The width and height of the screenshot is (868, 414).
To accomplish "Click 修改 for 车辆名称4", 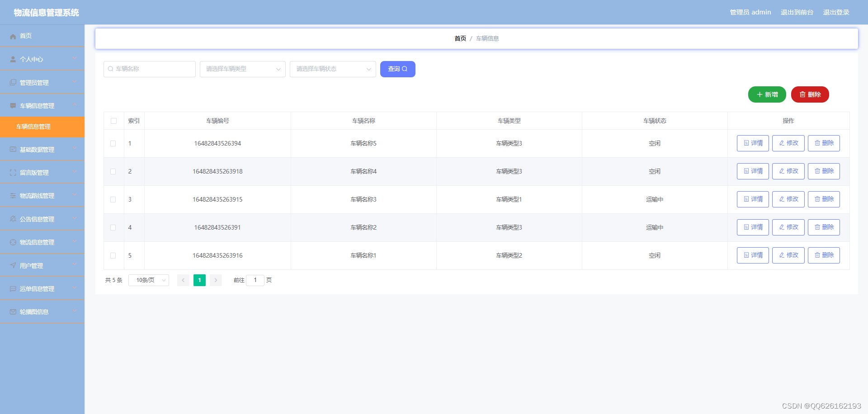I will point(788,171).
